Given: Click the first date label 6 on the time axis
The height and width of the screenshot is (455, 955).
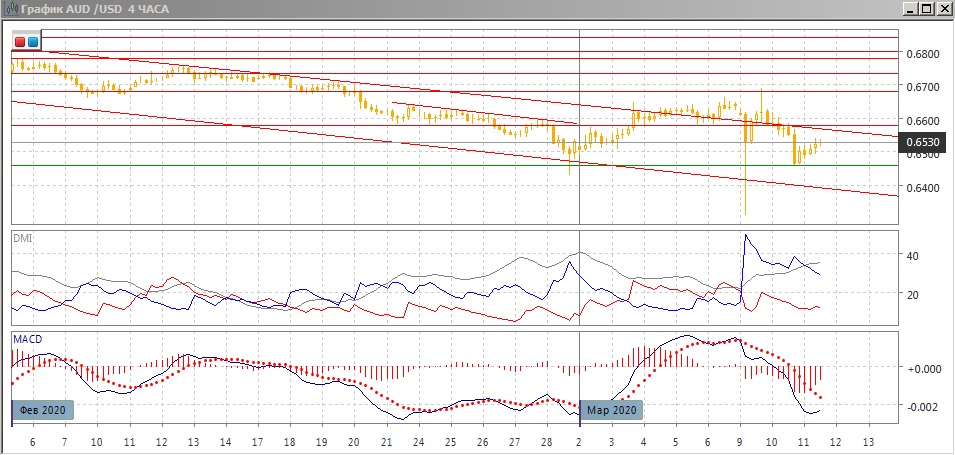Looking at the screenshot, I should (x=33, y=442).
